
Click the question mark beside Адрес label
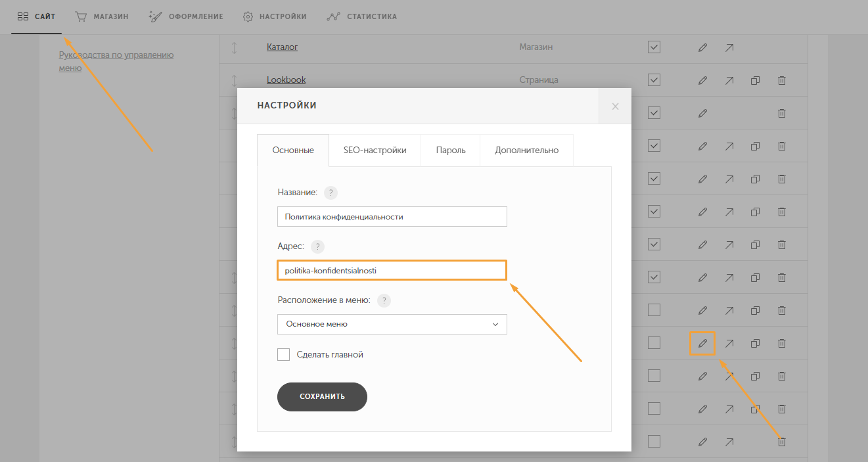pos(318,246)
